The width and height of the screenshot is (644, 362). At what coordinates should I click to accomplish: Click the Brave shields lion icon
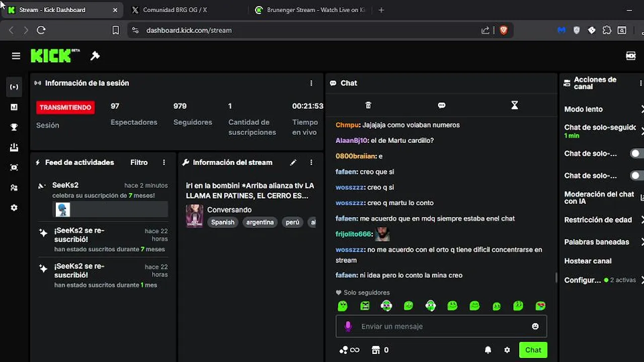click(503, 30)
